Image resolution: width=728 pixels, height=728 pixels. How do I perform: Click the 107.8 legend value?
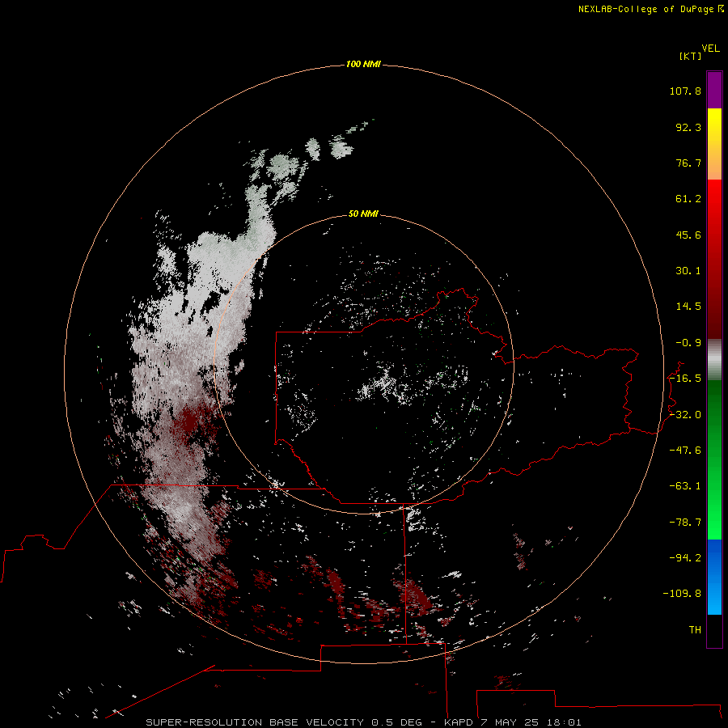(x=685, y=91)
